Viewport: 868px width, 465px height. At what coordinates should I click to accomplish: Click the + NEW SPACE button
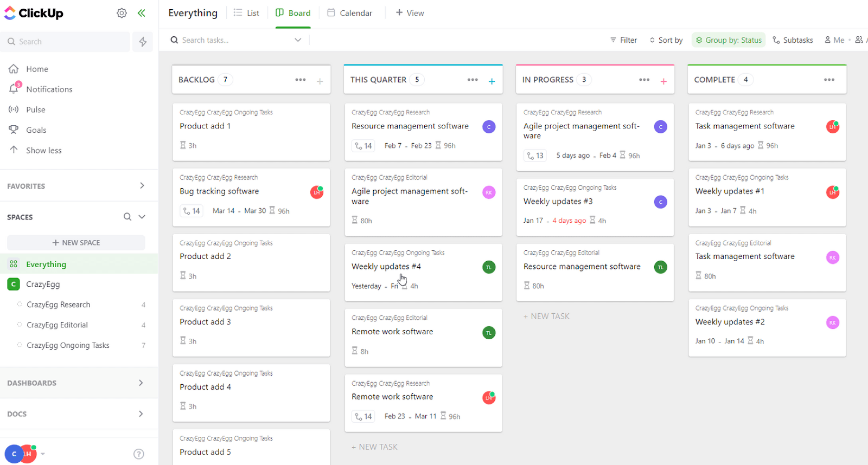click(76, 243)
